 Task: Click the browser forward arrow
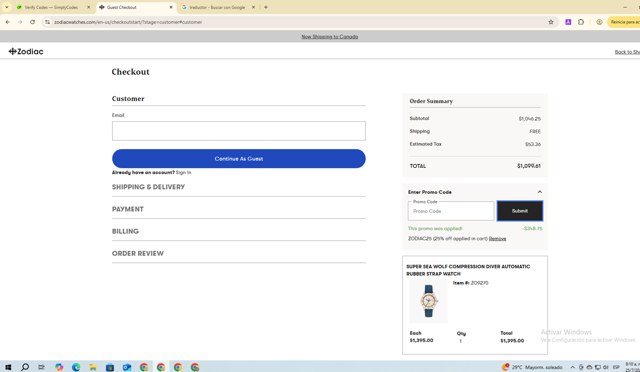coord(20,22)
